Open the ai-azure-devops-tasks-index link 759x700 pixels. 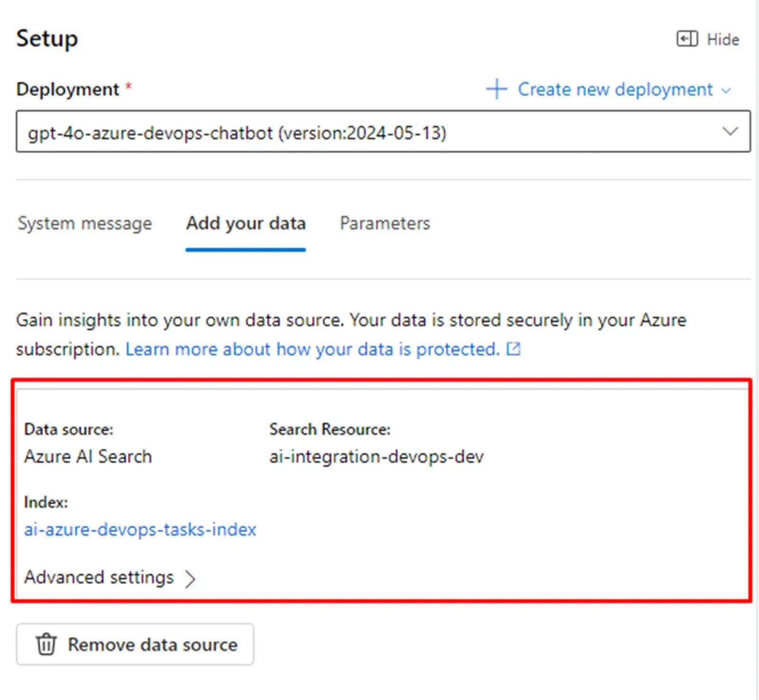point(140,529)
